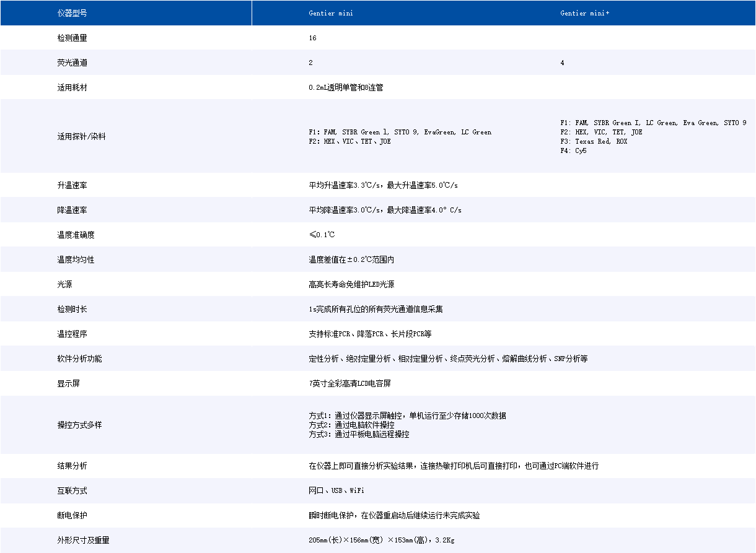Click the 降温速率 row label
The width and height of the screenshot is (756, 553).
click(x=72, y=210)
